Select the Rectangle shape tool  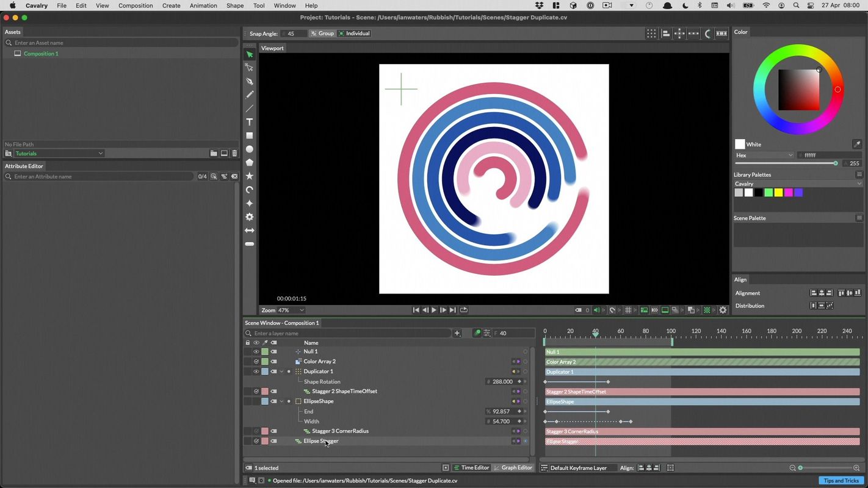click(249, 135)
